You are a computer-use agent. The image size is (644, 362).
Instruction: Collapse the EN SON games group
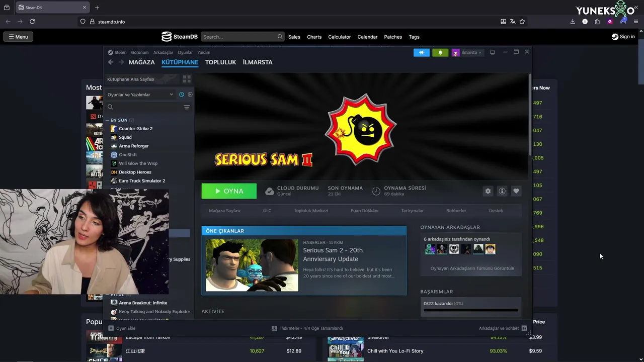(x=108, y=120)
